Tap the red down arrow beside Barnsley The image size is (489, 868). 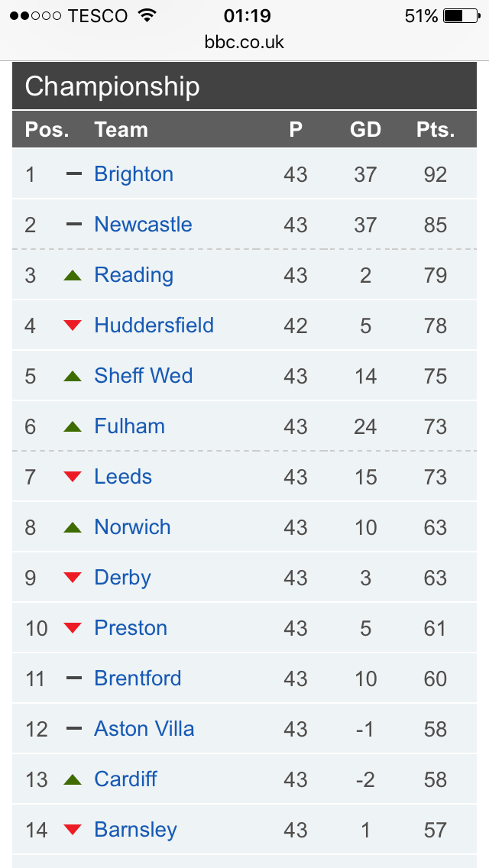point(73,829)
